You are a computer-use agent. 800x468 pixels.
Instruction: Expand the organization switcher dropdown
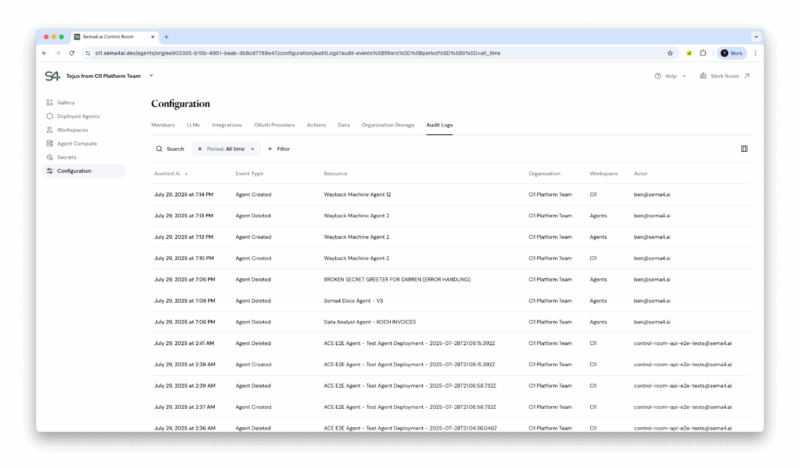click(x=151, y=76)
